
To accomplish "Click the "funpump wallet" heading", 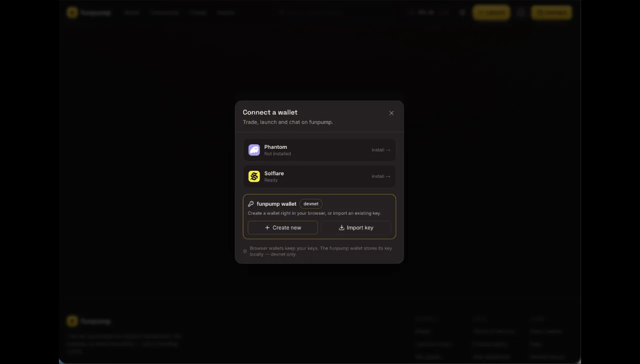I will pyautogui.click(x=276, y=204).
